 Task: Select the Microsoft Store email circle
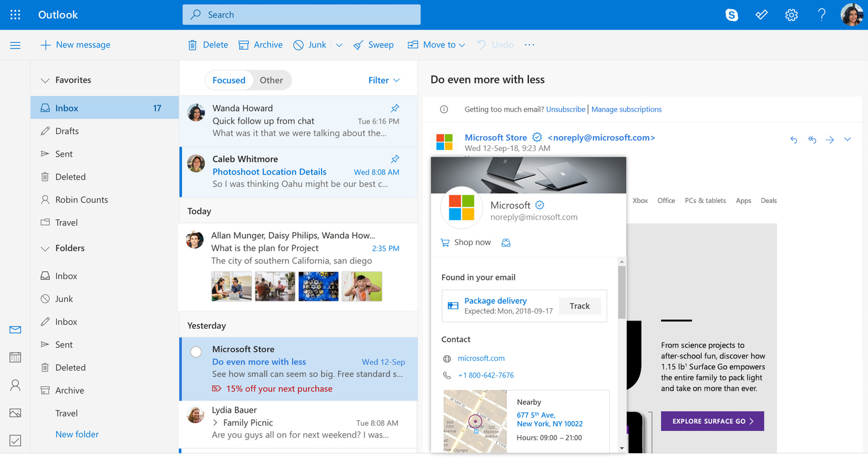click(196, 352)
